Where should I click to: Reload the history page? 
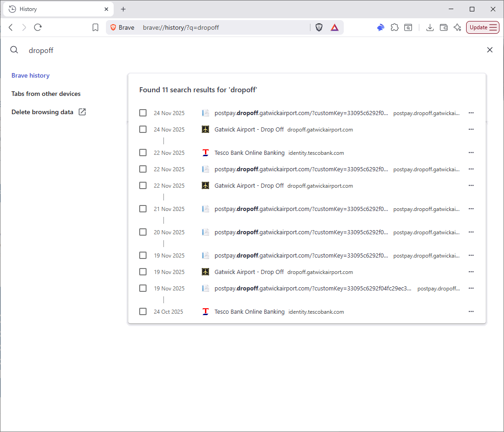tap(38, 27)
